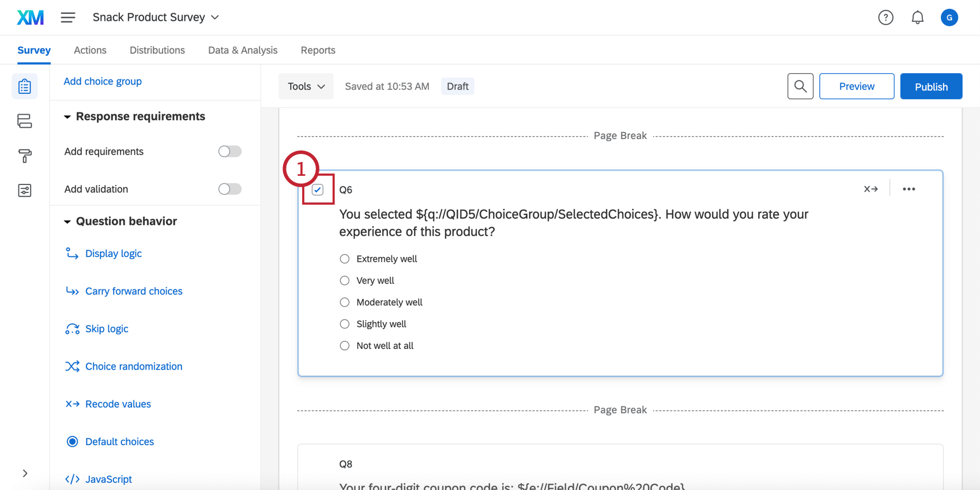Click the search magnifier icon
Viewport: 980px width, 490px height.
point(800,86)
